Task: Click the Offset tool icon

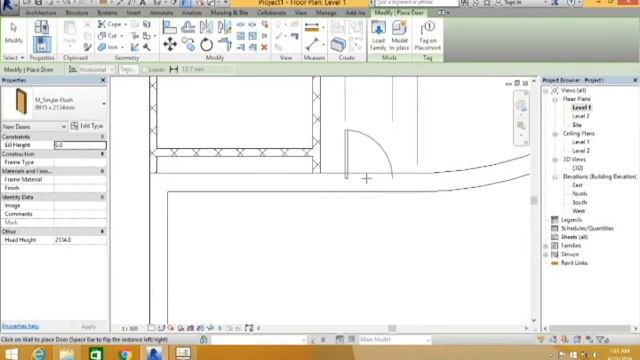Action: pos(188,28)
